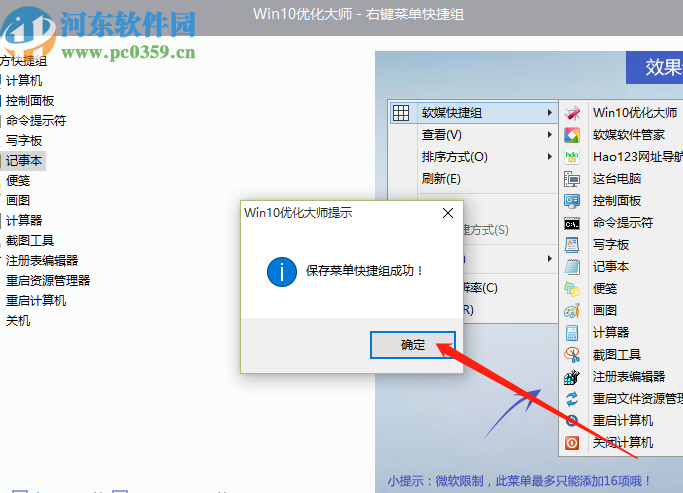The image size is (683, 493).
Task: Click the 重启文件资源管理 refresh icon
Action: pyautogui.click(x=572, y=398)
